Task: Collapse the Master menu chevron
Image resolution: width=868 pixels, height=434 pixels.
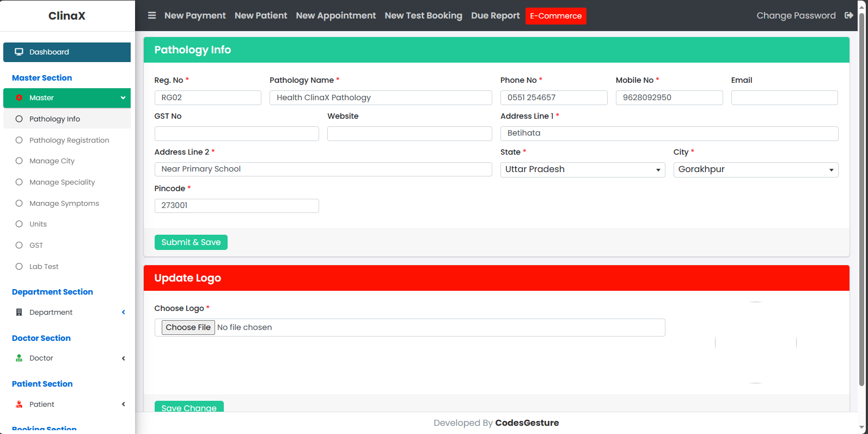Action: 123,98
